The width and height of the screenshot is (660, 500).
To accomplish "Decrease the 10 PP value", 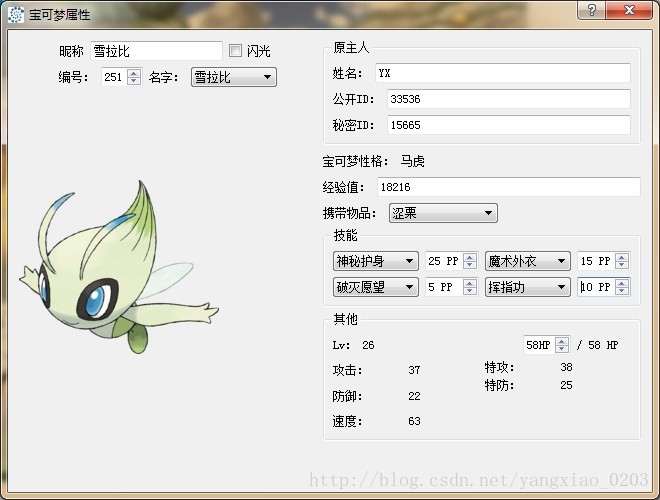I will pyautogui.click(x=622, y=291).
